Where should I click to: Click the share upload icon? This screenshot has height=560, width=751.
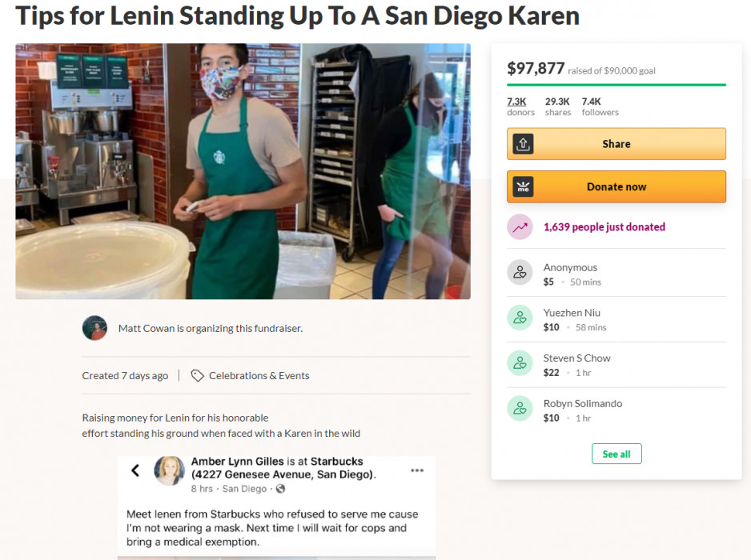[523, 143]
